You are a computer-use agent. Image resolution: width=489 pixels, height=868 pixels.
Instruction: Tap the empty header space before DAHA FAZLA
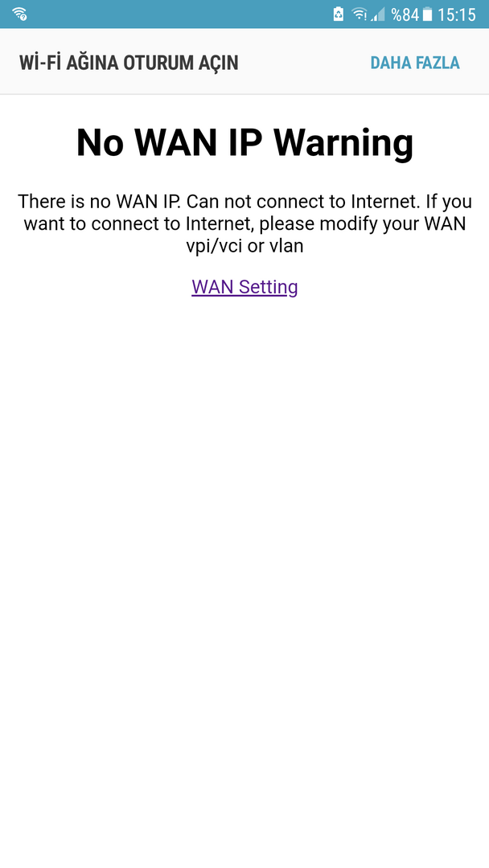305,63
